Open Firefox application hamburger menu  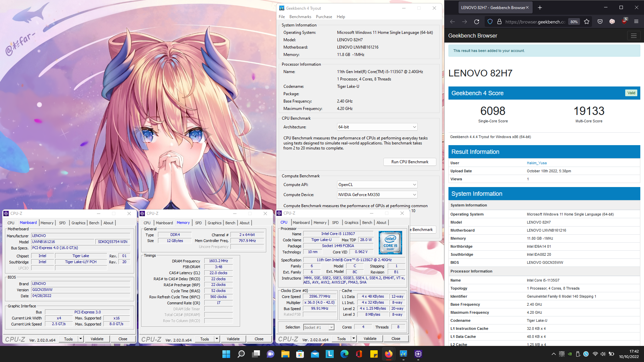[x=636, y=22]
